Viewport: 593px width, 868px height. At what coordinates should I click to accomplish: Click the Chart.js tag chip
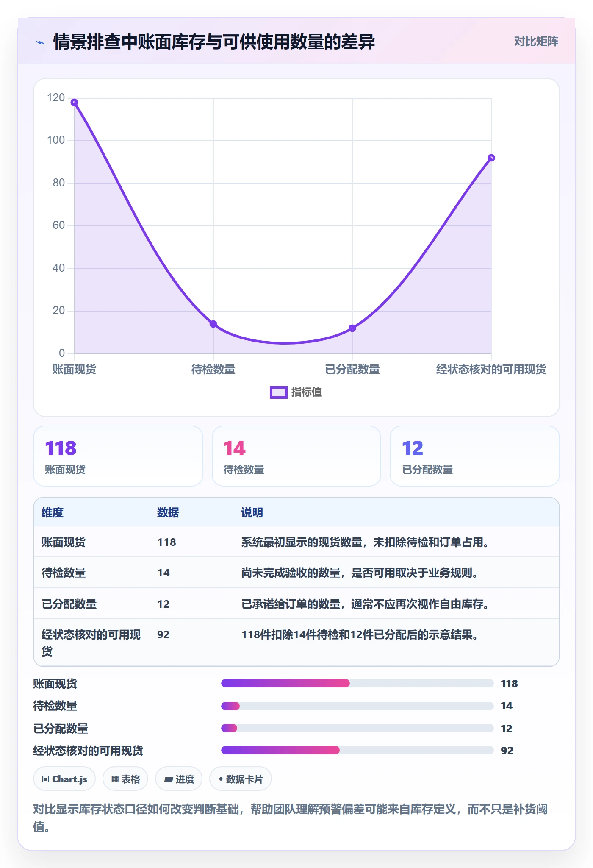pyautogui.click(x=64, y=779)
